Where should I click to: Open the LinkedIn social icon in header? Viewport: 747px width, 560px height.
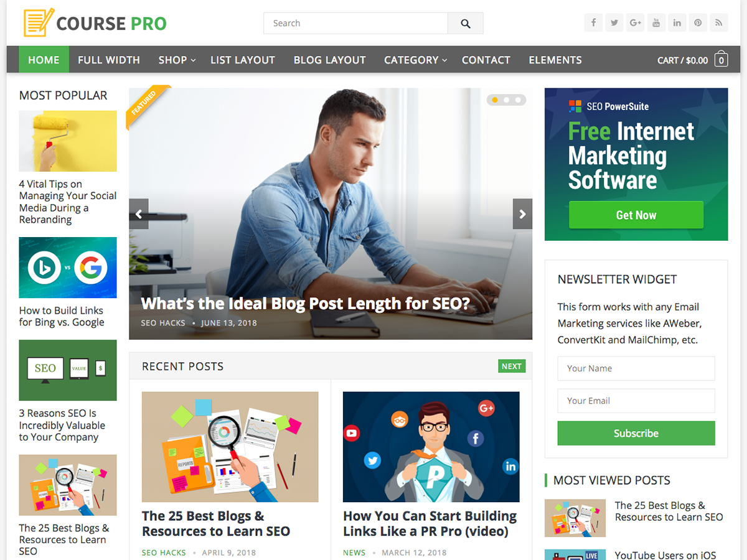pyautogui.click(x=677, y=23)
